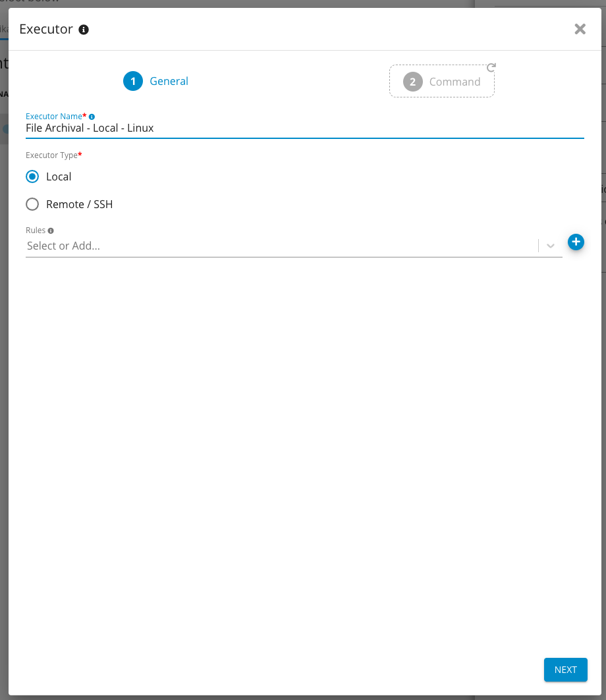
Task: Expand the Rules dropdown chevron arrow
Action: click(x=551, y=246)
